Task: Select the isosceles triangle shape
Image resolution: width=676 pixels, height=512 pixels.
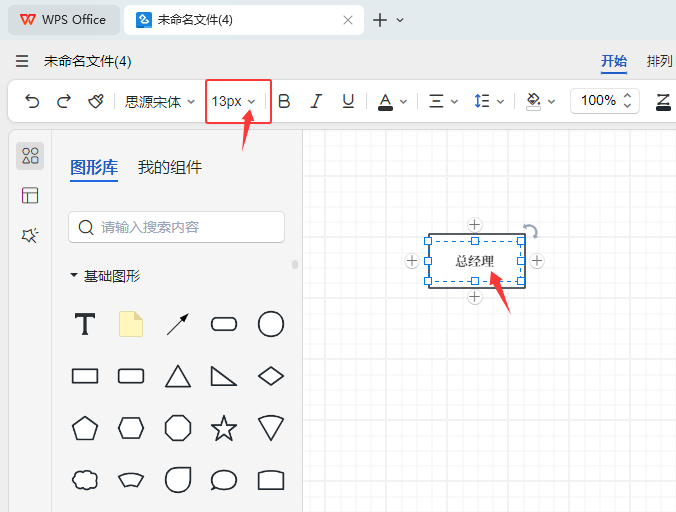Action: click(x=178, y=376)
